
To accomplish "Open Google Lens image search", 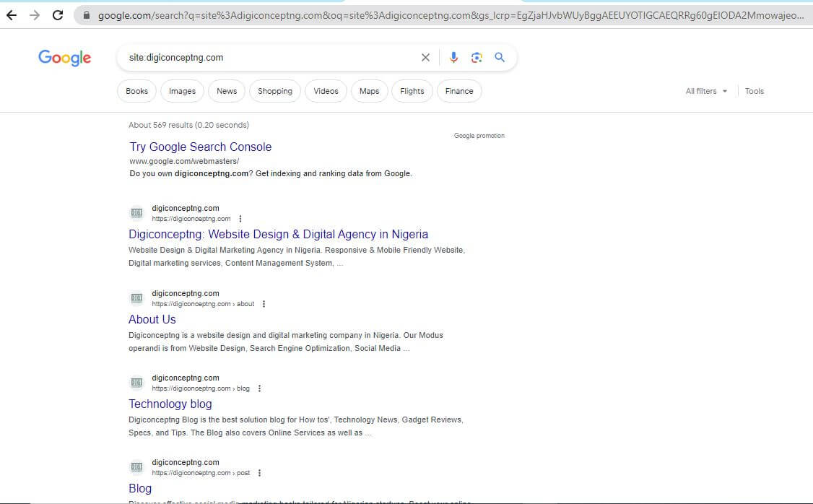I will click(x=477, y=57).
